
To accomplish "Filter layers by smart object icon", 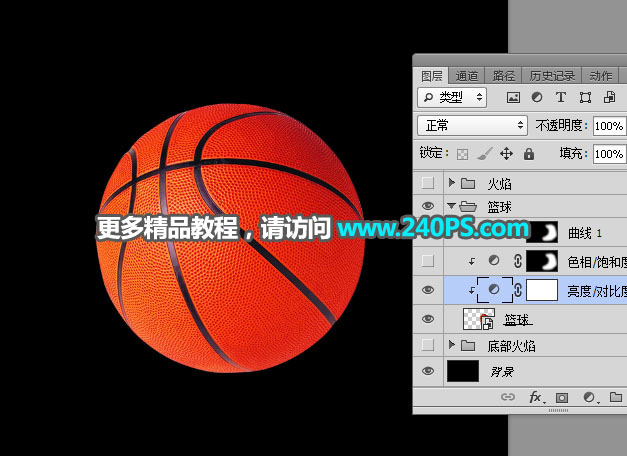I will point(610,97).
